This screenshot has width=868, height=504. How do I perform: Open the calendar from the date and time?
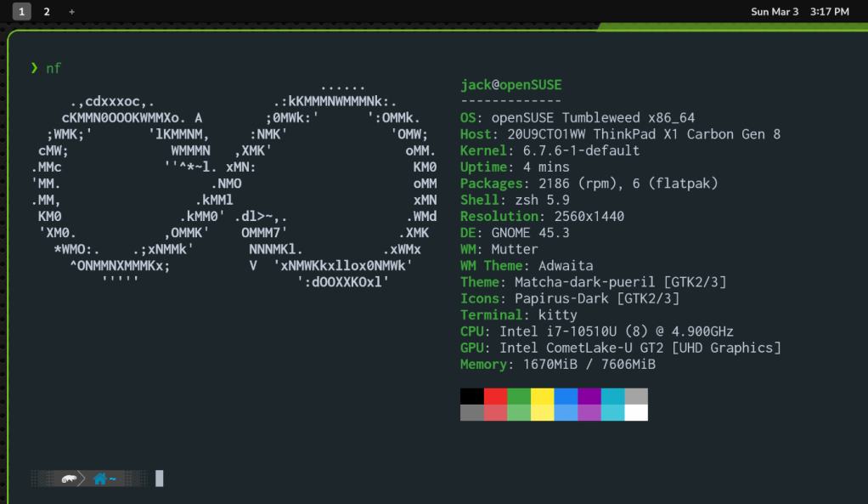[x=799, y=12]
